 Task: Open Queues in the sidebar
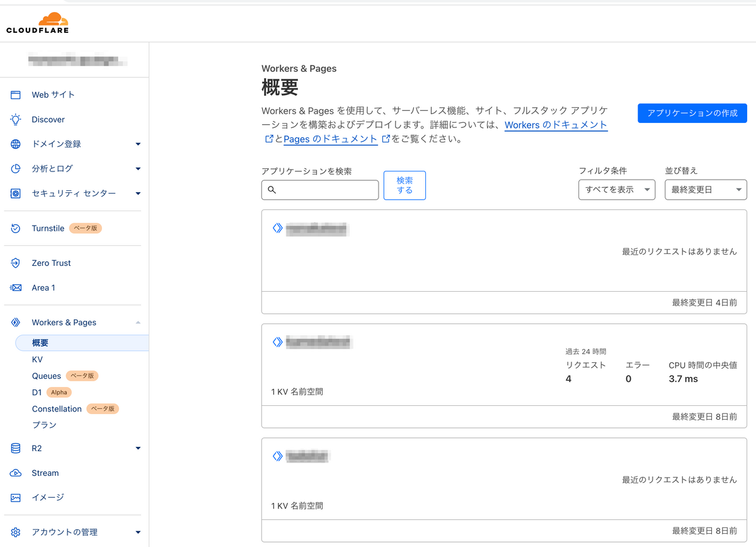(x=47, y=376)
